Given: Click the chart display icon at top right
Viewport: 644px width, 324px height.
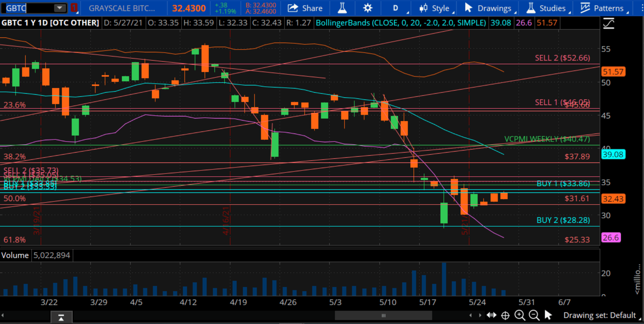Looking at the screenshot, I should pyautogui.click(x=609, y=23).
